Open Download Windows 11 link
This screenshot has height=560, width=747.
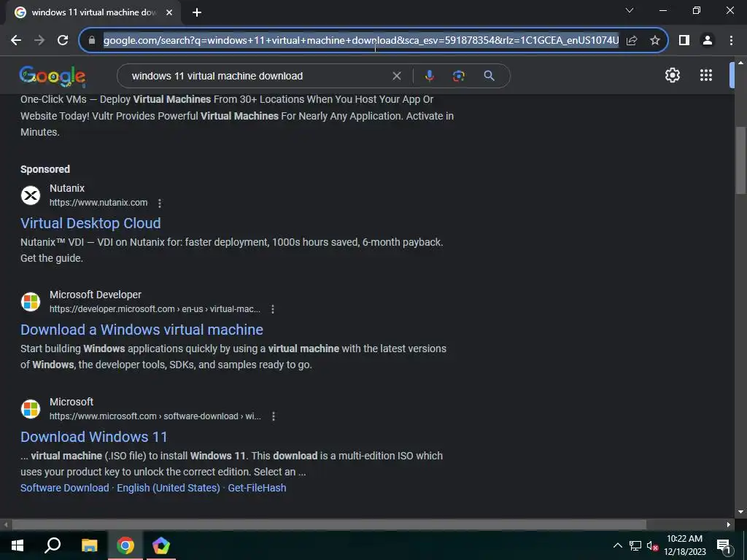click(94, 437)
